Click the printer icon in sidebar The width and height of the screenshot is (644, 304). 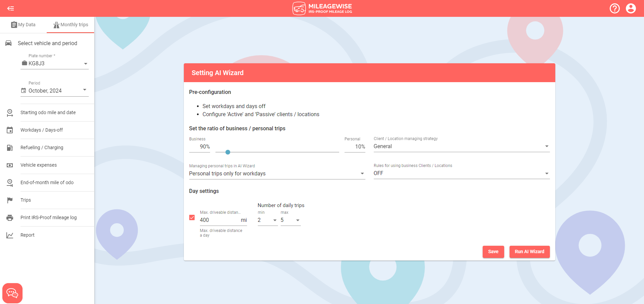coord(10,218)
